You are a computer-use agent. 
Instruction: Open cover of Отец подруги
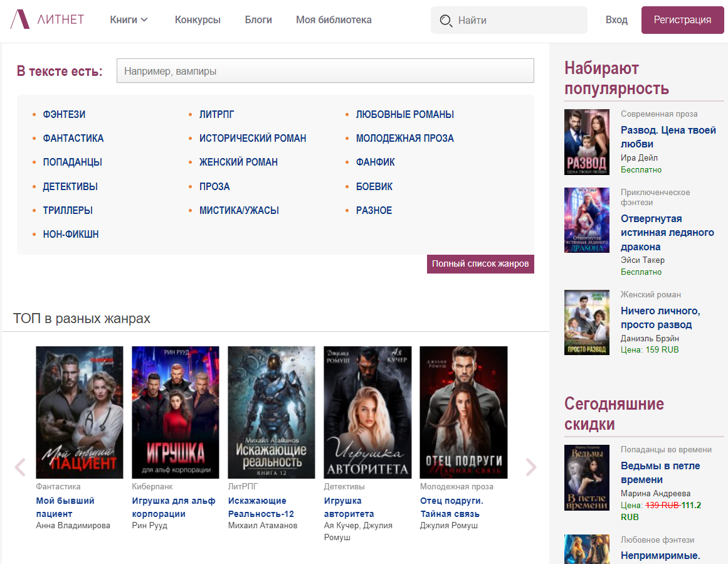pyautogui.click(x=463, y=412)
